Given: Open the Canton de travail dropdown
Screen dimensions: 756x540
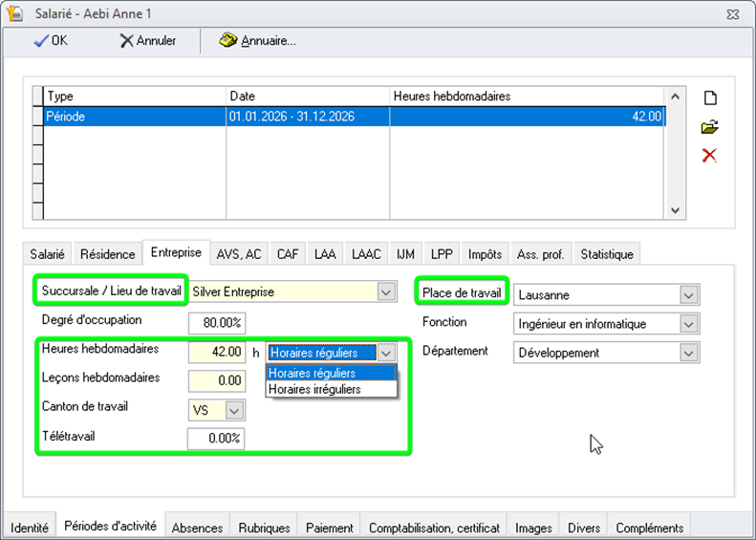Looking at the screenshot, I should 234,410.
